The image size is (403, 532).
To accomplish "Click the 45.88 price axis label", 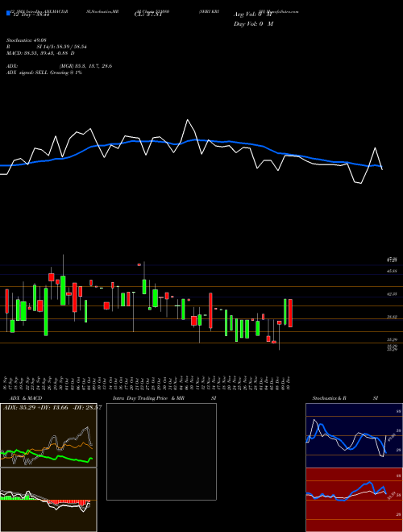I will point(393,271).
